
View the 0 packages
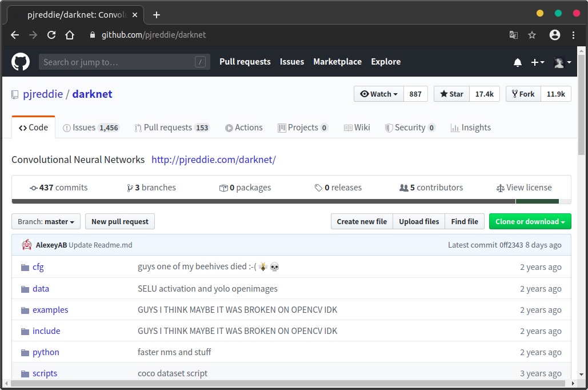click(245, 188)
